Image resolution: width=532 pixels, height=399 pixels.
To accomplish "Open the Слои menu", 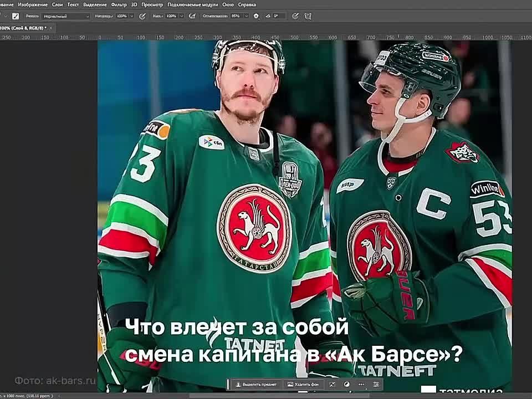I will 57,5.
